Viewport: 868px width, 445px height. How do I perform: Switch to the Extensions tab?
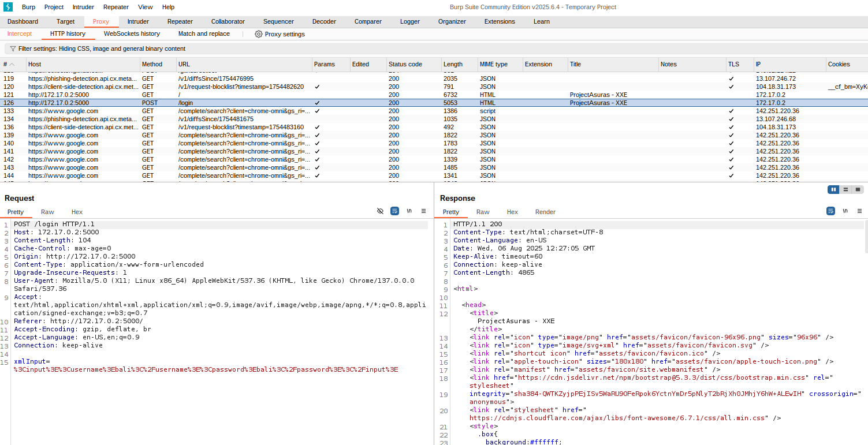pos(500,21)
